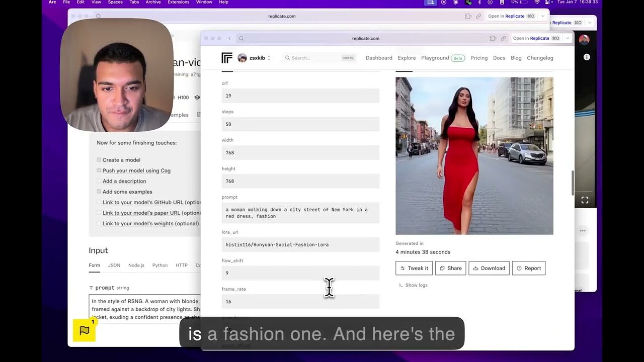644x362 pixels.
Task: Open the Blog link
Action: 516,58
